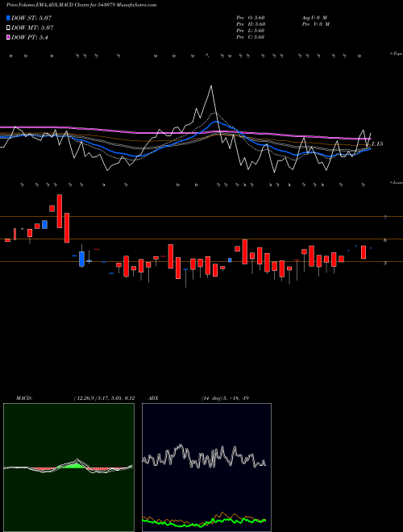Select the 'DOW MT: 5.07' legend label
Viewport: 403px width, 532px height.
tap(32, 28)
